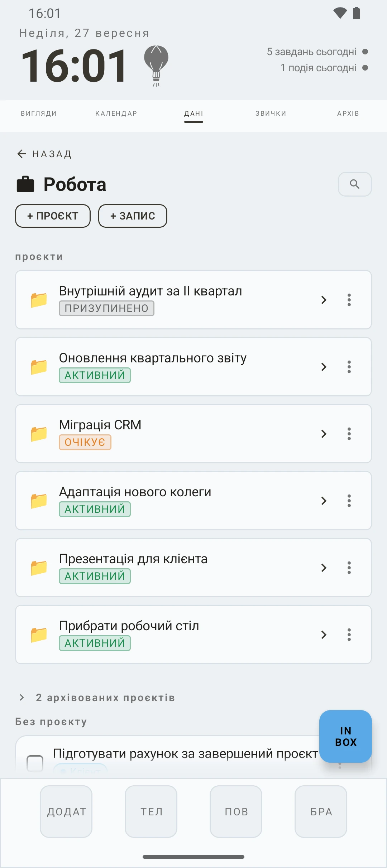The width and height of the screenshot is (387, 868).
Task: Tap the hot air balloon icon
Action: tap(156, 66)
